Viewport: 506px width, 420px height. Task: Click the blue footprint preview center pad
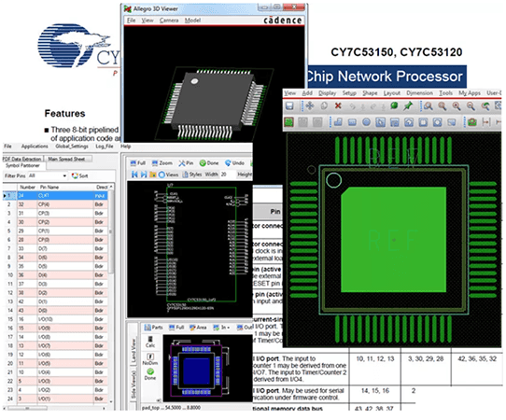tap(197, 371)
